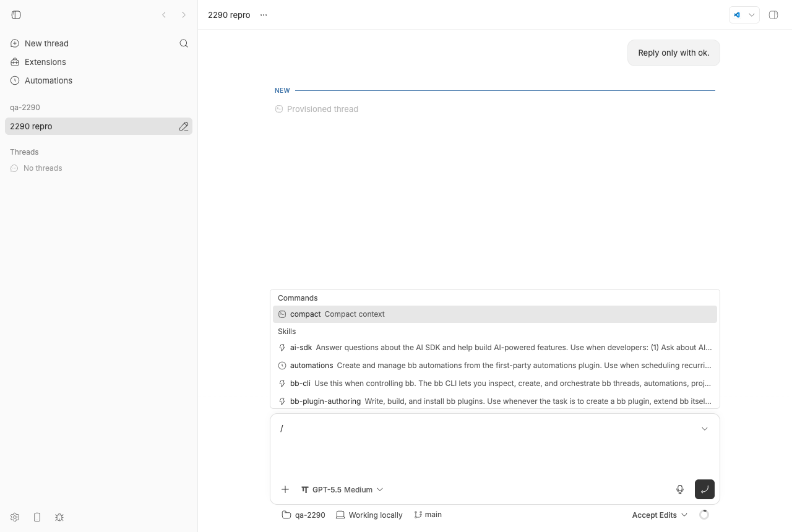The image size is (792, 532).
Task: Open in VS Code icon button
Action: (737, 15)
